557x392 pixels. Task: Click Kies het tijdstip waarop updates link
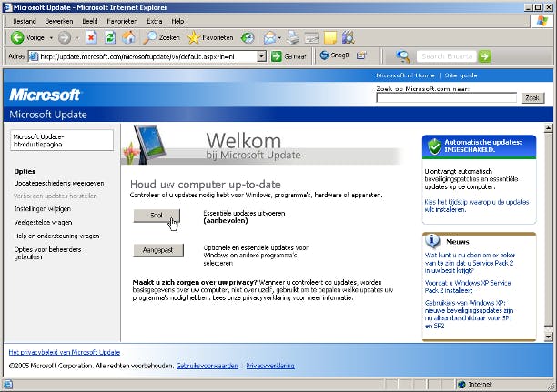(477, 206)
